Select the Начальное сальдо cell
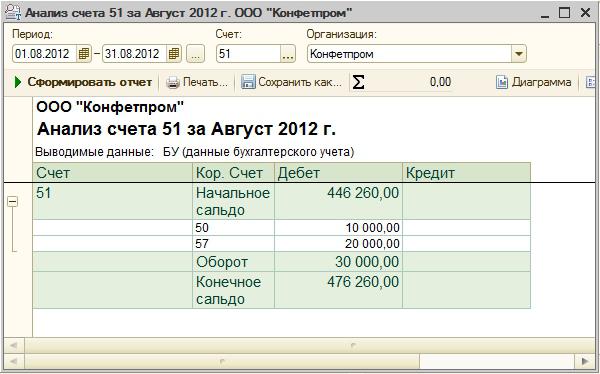The image size is (600, 374). pyautogui.click(x=233, y=201)
